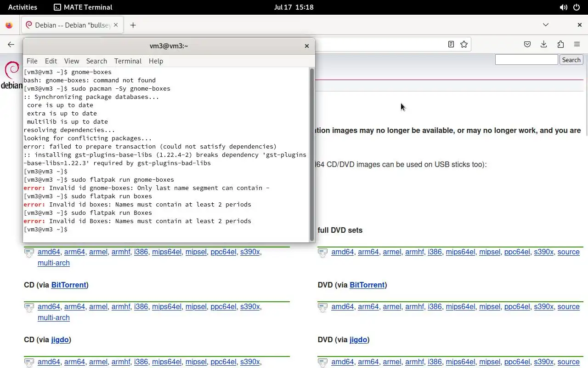Open the BitTorrent link under CD heading
The height and width of the screenshot is (368, 588).
[x=69, y=285]
